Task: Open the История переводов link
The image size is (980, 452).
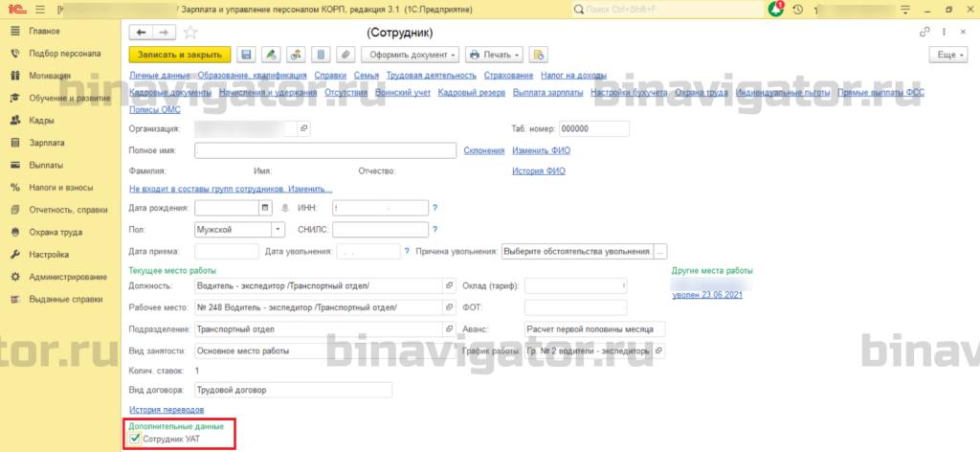Action: click(167, 410)
